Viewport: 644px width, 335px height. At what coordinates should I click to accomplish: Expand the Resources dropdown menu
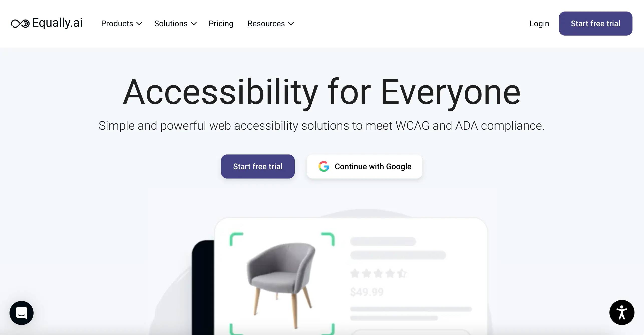270,24
